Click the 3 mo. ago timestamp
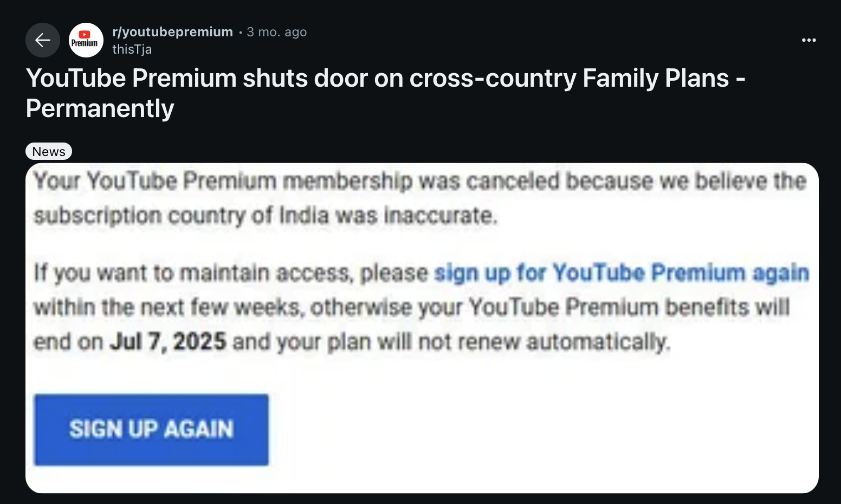This screenshot has width=841, height=504. tap(276, 31)
